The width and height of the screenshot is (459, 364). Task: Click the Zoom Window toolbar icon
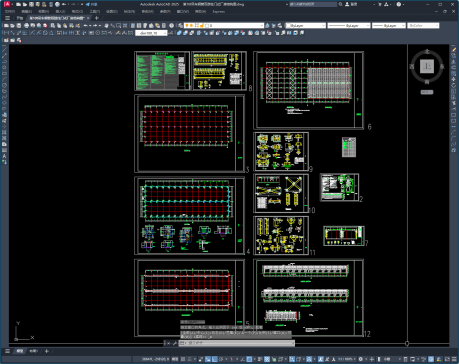118,25
